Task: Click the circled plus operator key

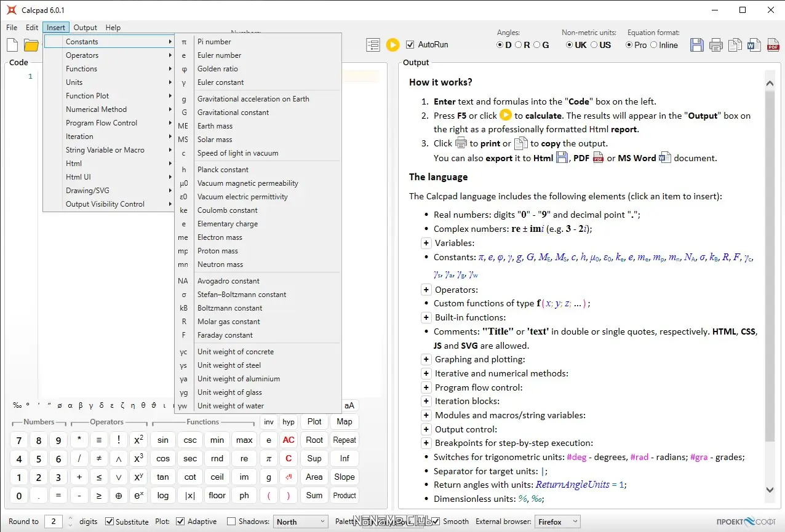Action: (x=119, y=495)
